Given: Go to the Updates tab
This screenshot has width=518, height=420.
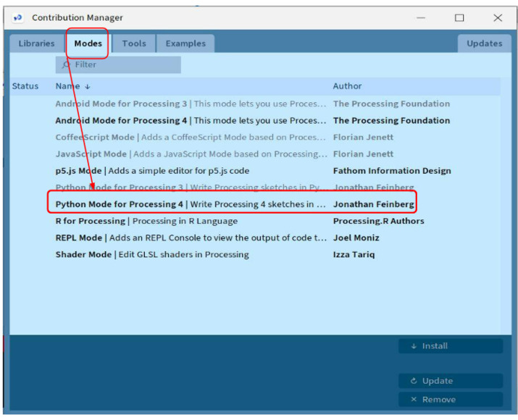Looking at the screenshot, I should (484, 43).
